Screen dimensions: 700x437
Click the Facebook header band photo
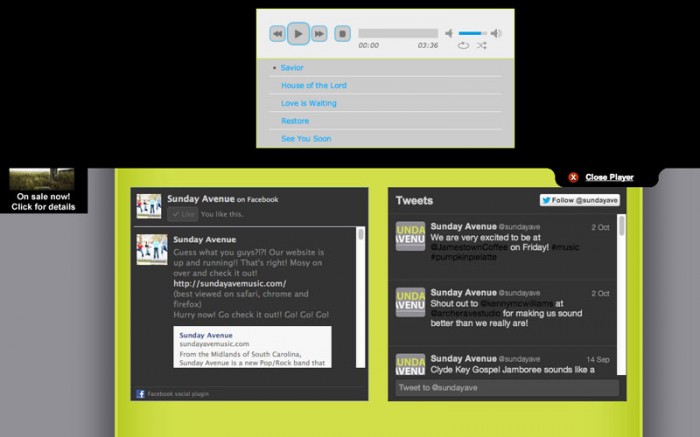pos(149,206)
